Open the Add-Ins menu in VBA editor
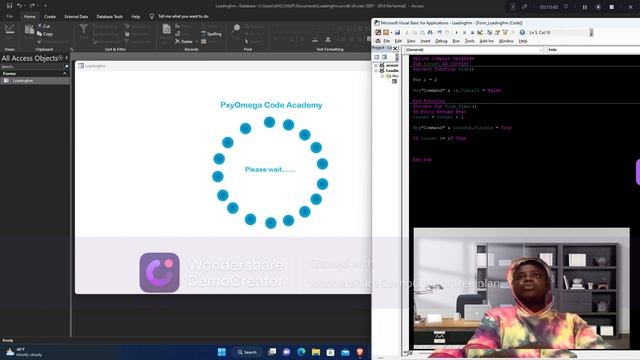This screenshot has height=360, width=640. (x=487, y=41)
